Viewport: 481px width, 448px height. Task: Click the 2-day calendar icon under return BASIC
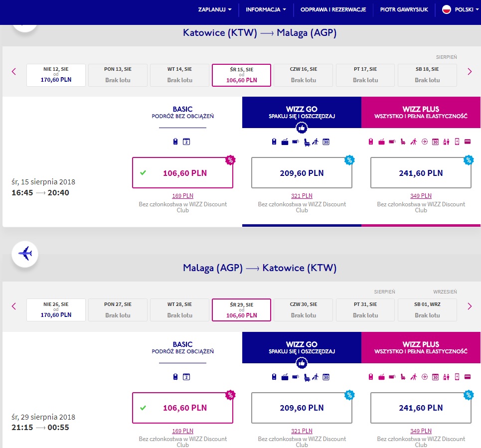(x=186, y=377)
